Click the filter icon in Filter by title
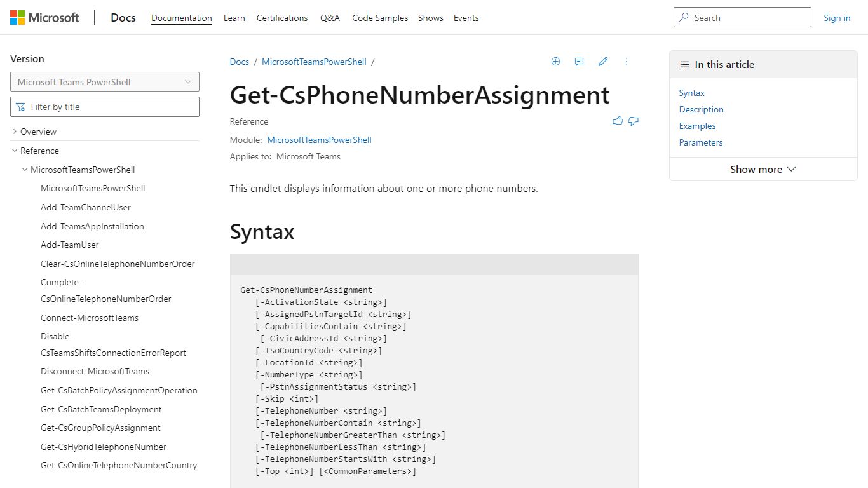 coord(21,107)
